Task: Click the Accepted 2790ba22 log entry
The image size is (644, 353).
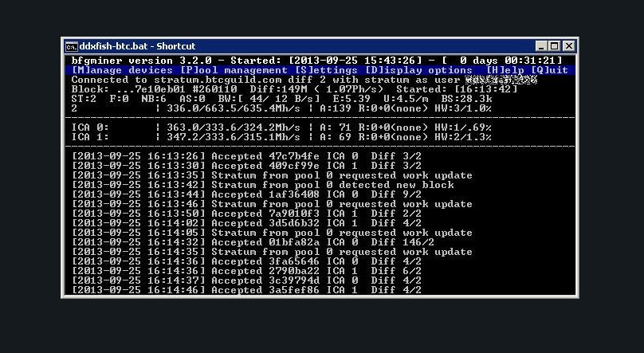Action: (246, 271)
